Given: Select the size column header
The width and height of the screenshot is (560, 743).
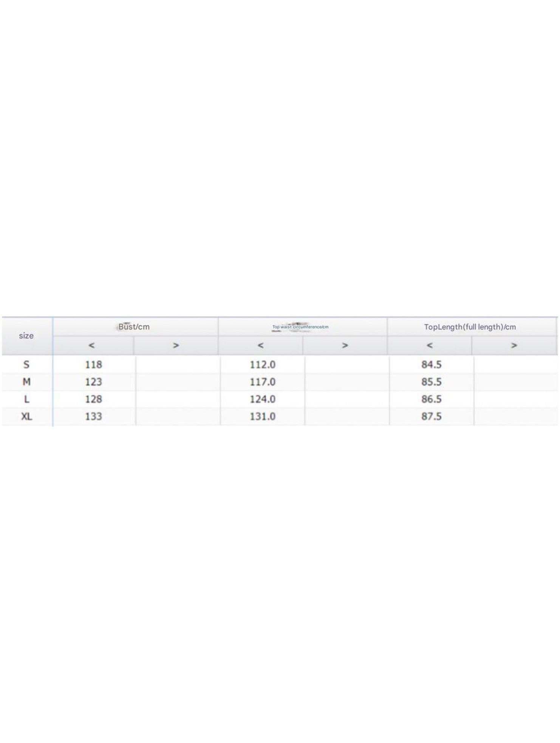Looking at the screenshot, I should [26, 336].
